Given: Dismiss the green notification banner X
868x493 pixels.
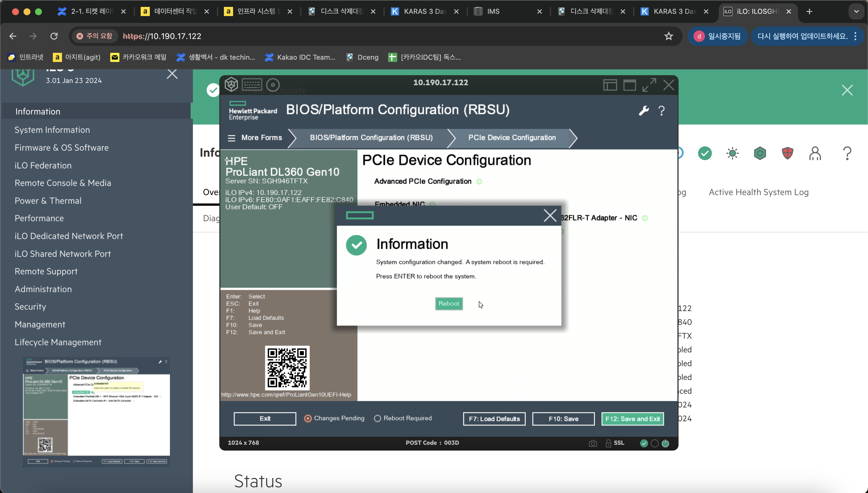Looking at the screenshot, I should point(847,90).
